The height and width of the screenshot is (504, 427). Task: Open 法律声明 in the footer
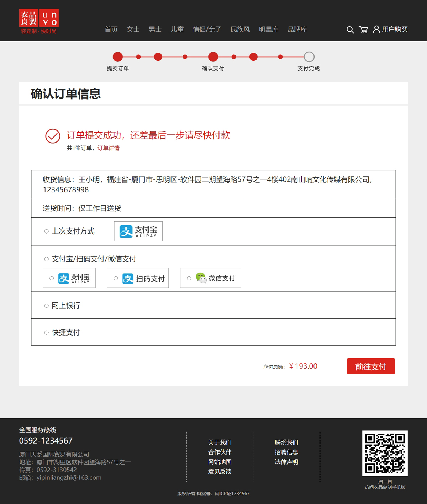pyautogui.click(x=286, y=462)
